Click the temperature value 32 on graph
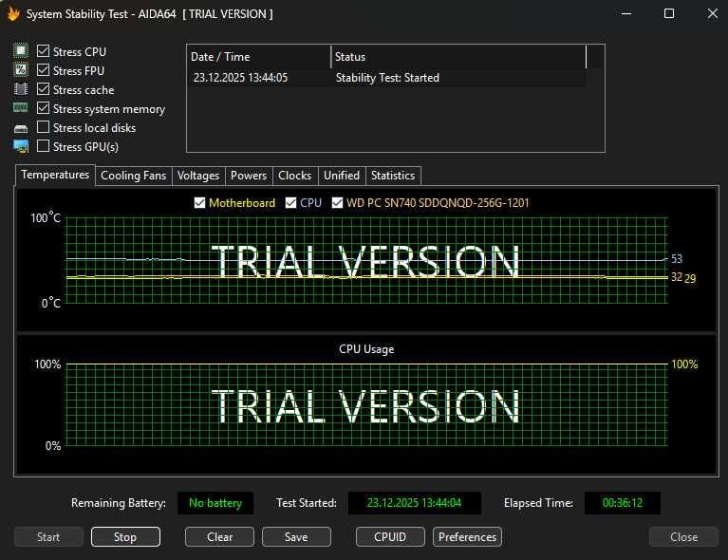The height and width of the screenshot is (560, 728). click(x=677, y=277)
